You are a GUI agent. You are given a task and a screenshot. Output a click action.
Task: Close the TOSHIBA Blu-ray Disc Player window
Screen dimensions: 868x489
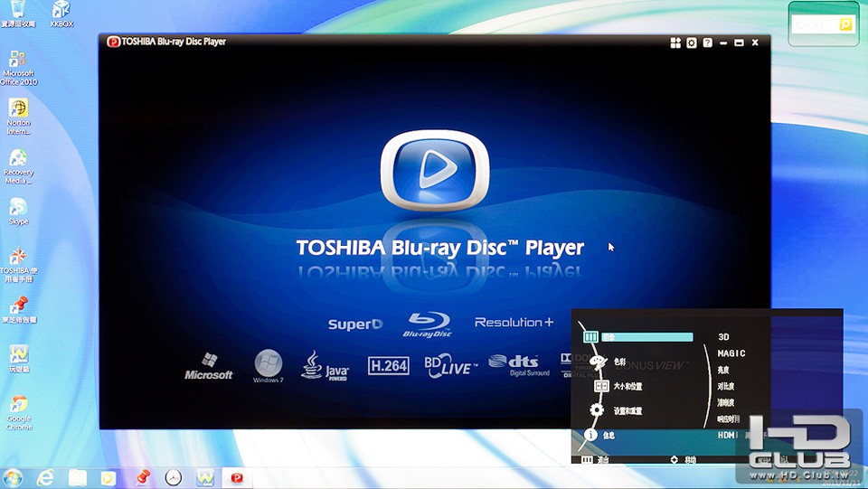(754, 42)
